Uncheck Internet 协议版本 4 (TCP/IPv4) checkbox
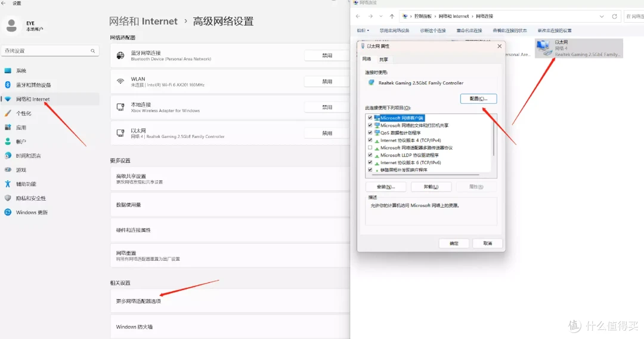The width and height of the screenshot is (644, 339). click(x=370, y=140)
